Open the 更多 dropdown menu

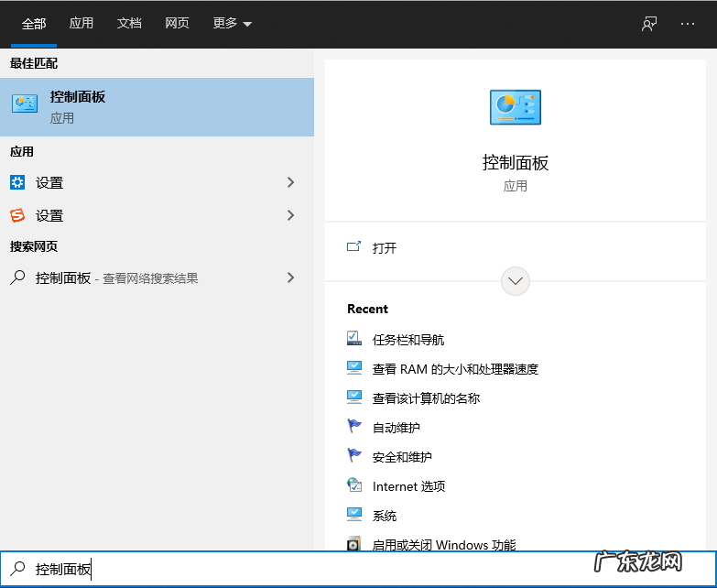(233, 23)
